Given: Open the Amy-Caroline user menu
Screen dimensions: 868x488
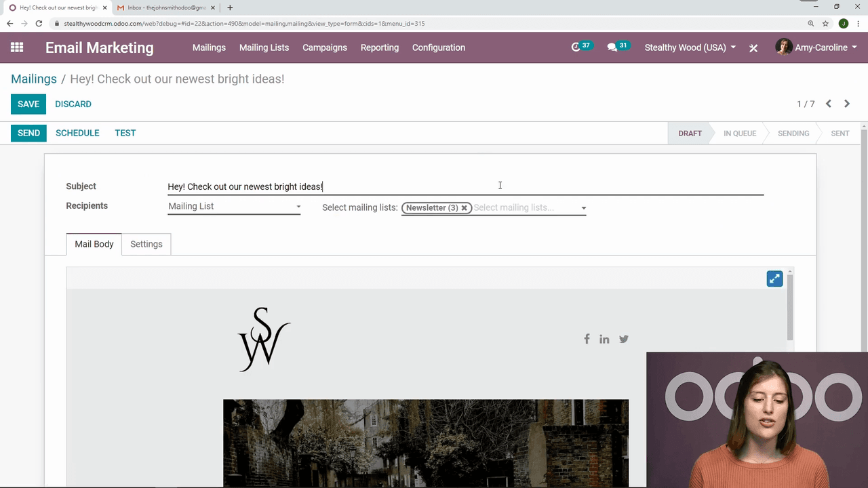Looking at the screenshot, I should tap(816, 47).
